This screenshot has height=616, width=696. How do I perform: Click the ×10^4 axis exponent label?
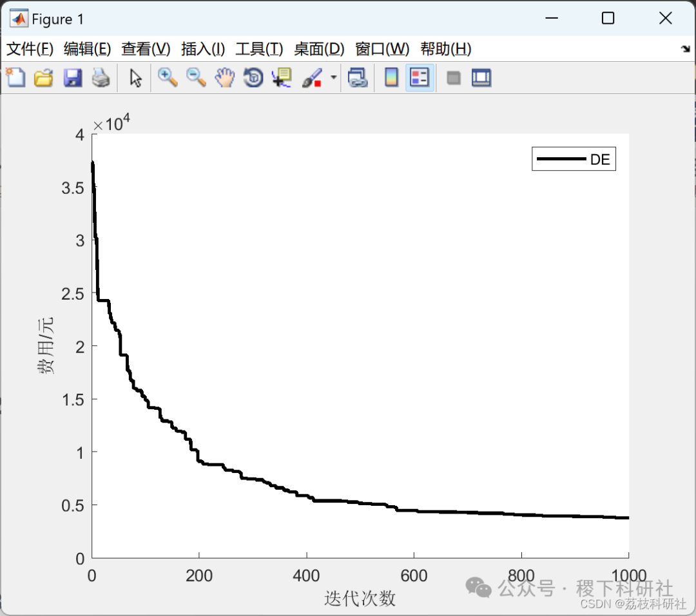(111, 123)
